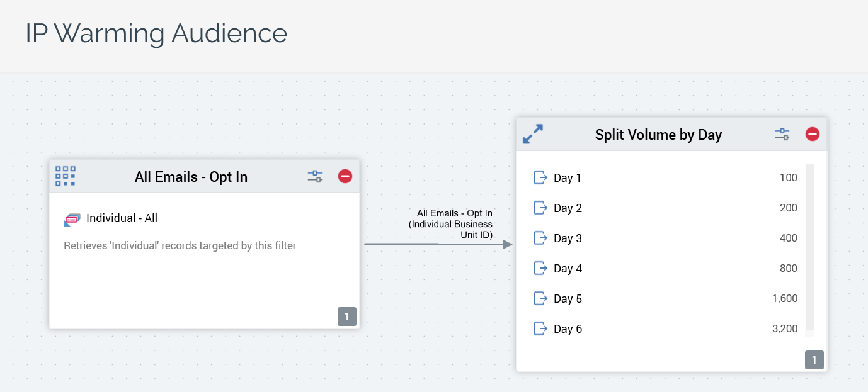868x392 pixels.
Task: Click the Day 4 output icon
Action: pos(540,268)
